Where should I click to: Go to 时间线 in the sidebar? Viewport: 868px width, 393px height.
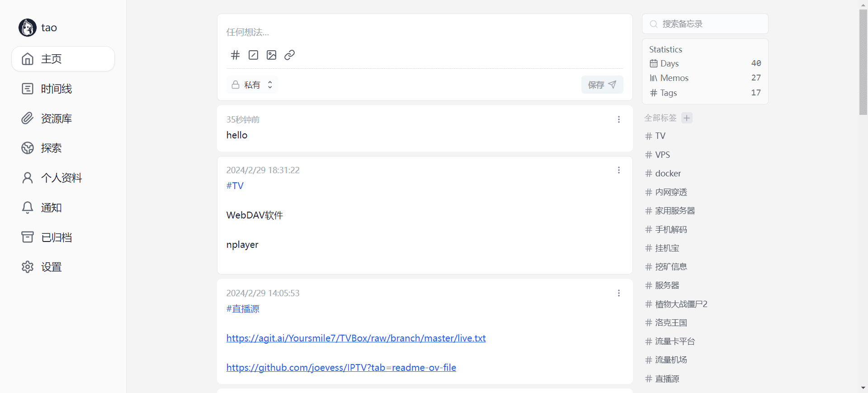[56, 89]
